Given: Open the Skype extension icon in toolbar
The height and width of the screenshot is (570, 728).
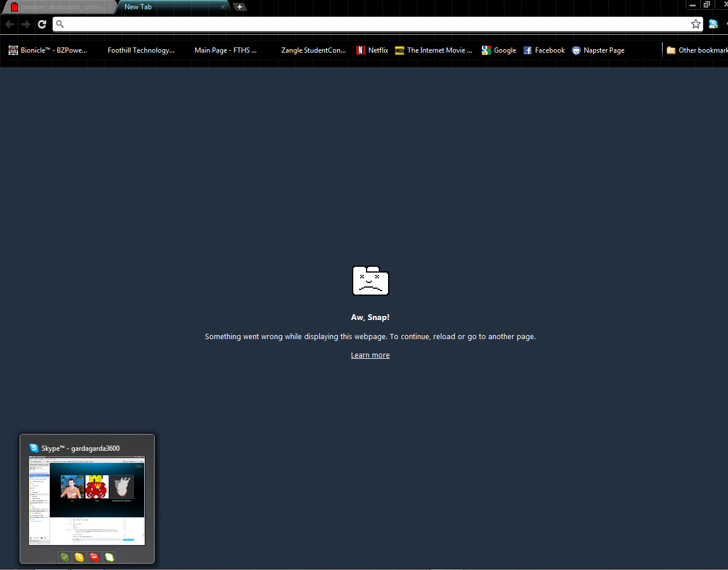Looking at the screenshot, I should tap(714, 24).
